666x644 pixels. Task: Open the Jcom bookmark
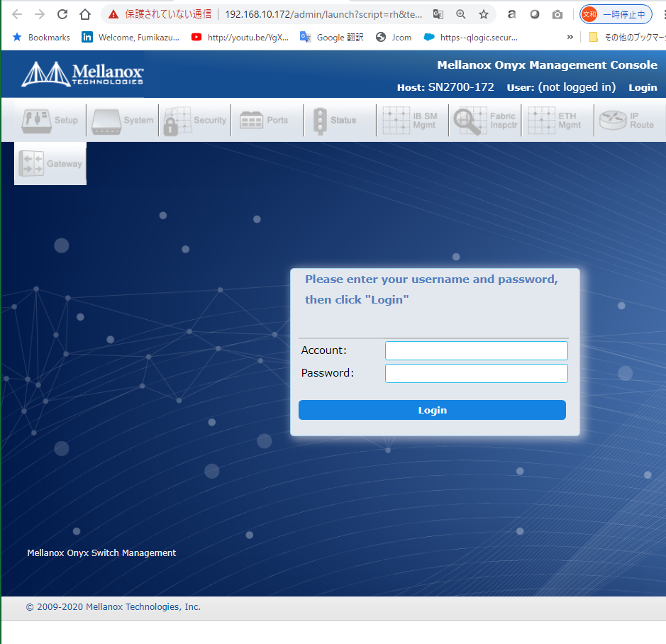[394, 38]
